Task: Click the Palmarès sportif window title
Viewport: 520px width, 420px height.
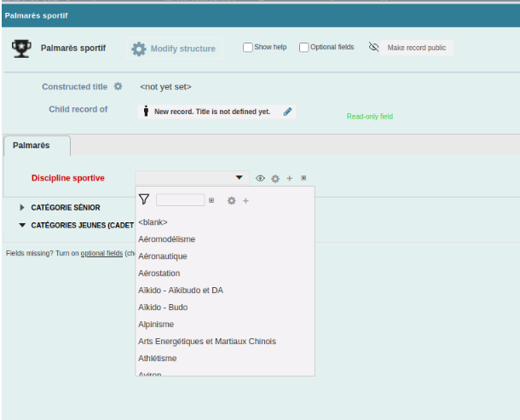Action: tap(36, 15)
